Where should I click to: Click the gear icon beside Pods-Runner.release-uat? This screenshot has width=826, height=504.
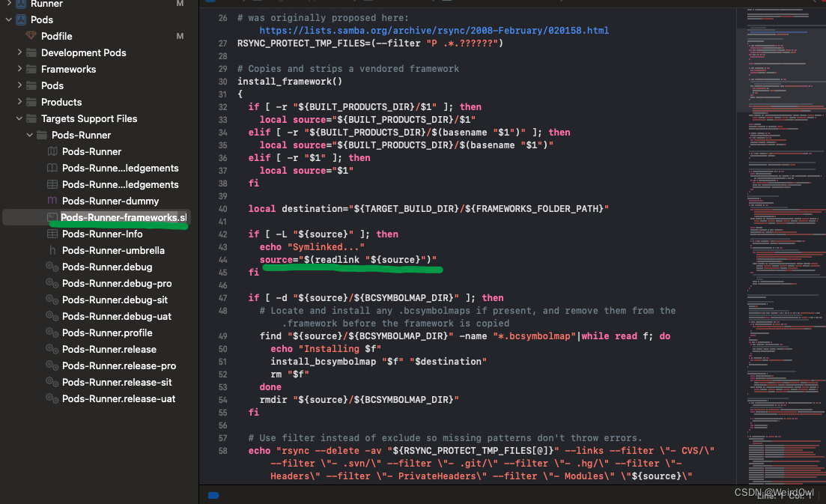coord(51,398)
